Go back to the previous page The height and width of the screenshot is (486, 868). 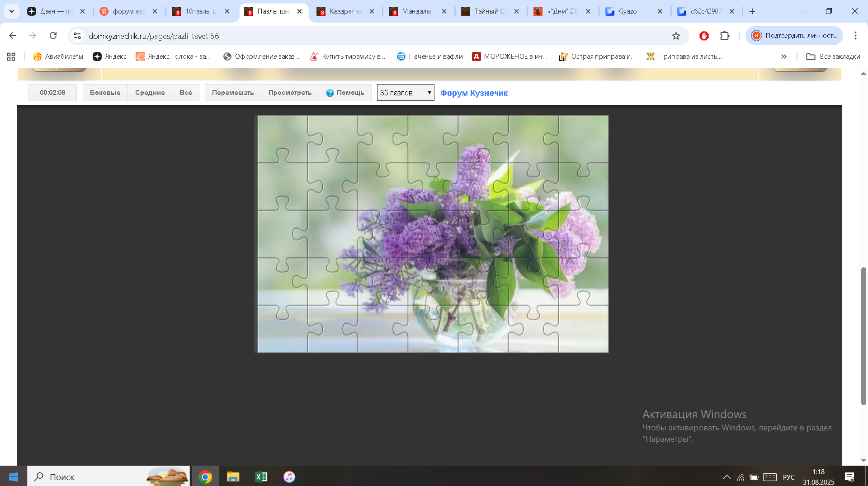pos(13,36)
